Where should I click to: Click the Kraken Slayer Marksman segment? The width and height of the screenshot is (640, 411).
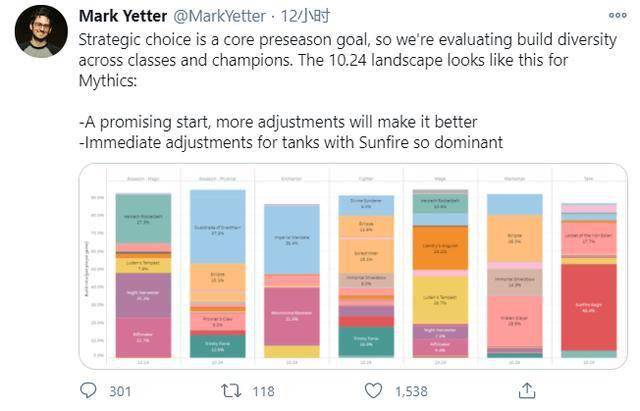tap(514, 322)
